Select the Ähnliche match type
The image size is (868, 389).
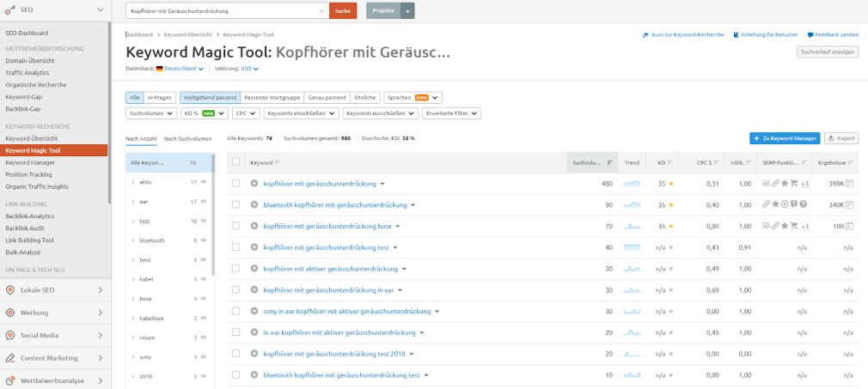click(x=365, y=97)
